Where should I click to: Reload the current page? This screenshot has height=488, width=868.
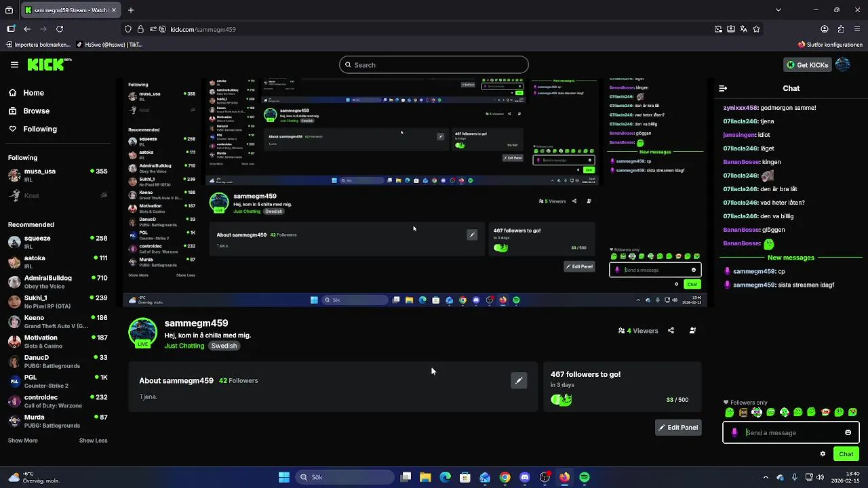(60, 29)
